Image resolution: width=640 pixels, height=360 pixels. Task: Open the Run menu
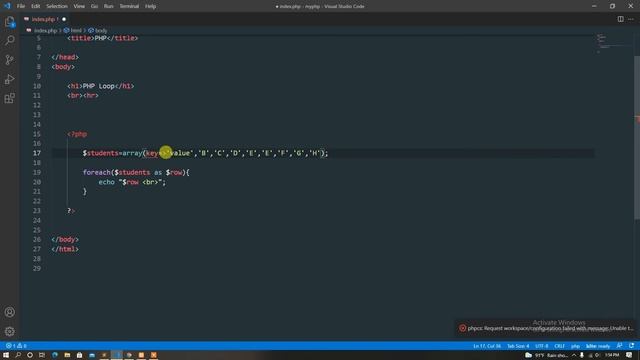(108, 6)
